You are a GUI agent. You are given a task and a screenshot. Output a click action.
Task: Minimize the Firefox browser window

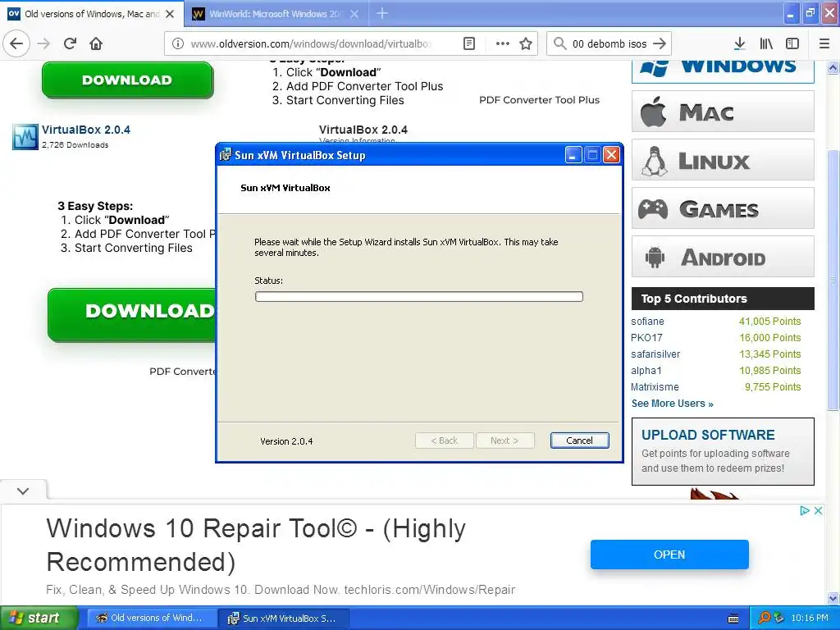[791, 13]
